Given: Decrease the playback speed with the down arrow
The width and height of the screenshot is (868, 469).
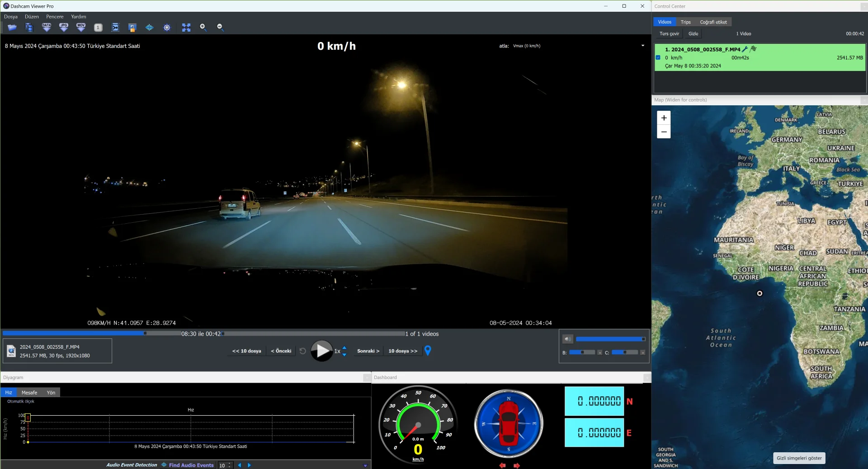Looking at the screenshot, I should point(344,355).
